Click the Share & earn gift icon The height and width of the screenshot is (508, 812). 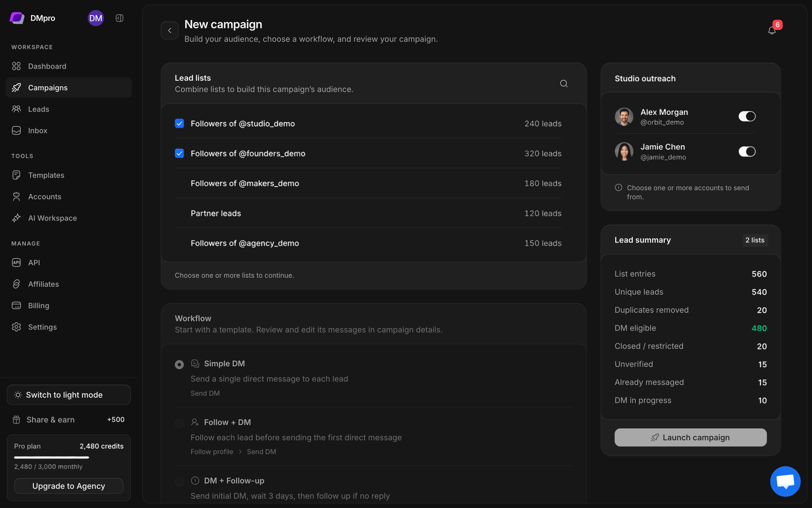[x=16, y=420]
